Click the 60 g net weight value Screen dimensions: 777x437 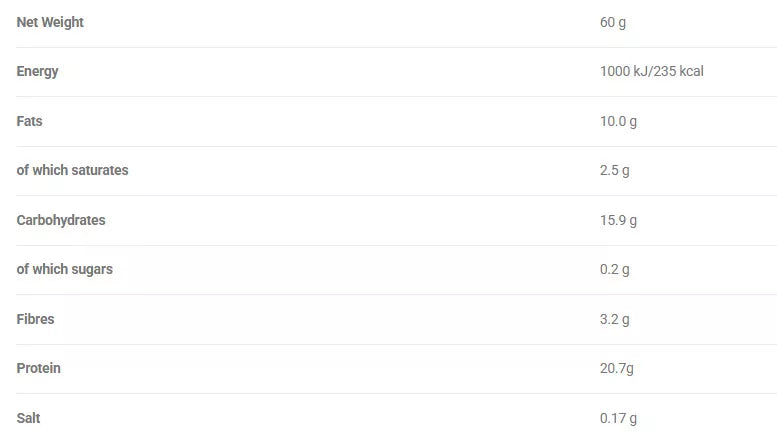pos(613,22)
